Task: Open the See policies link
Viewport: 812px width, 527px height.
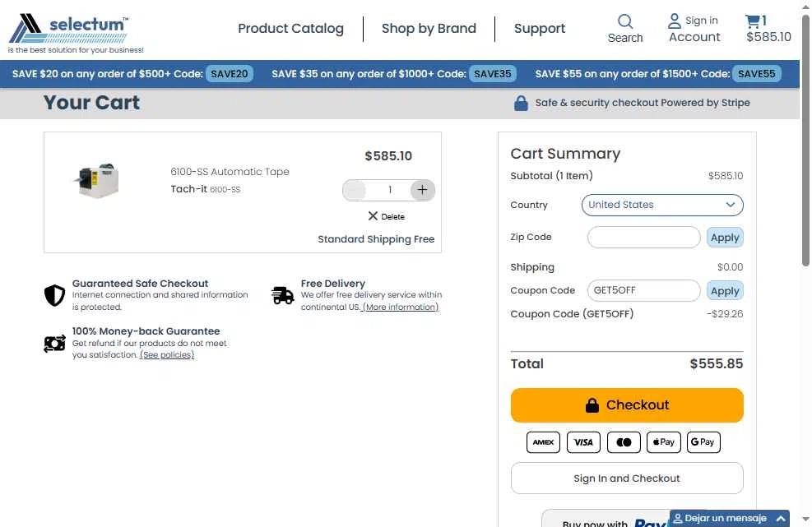Action: click(167, 354)
